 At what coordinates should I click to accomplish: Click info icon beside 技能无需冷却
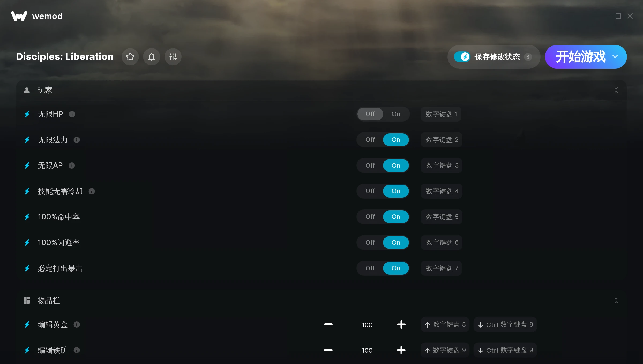pyautogui.click(x=92, y=191)
